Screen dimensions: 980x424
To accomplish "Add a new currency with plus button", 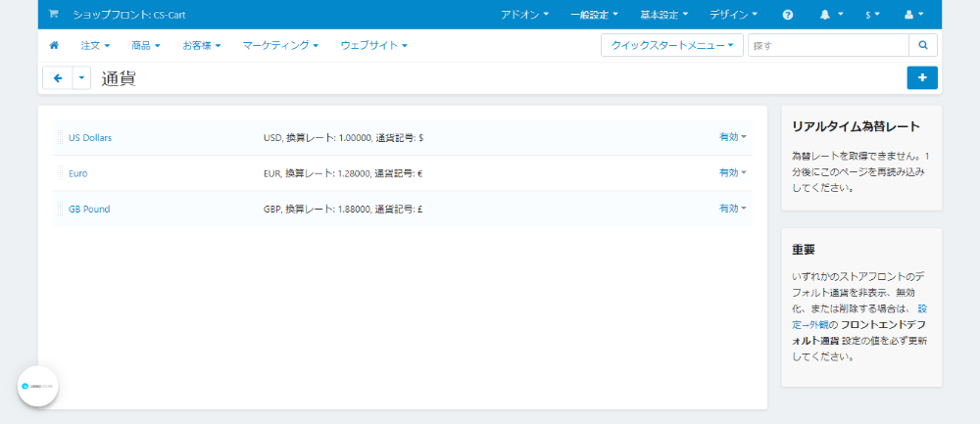I will [x=922, y=77].
